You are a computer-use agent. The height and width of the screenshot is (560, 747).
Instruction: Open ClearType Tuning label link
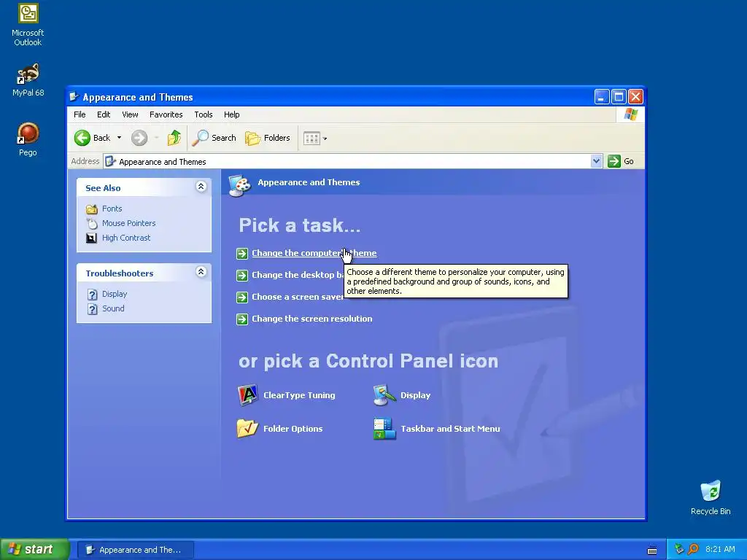pyautogui.click(x=299, y=395)
